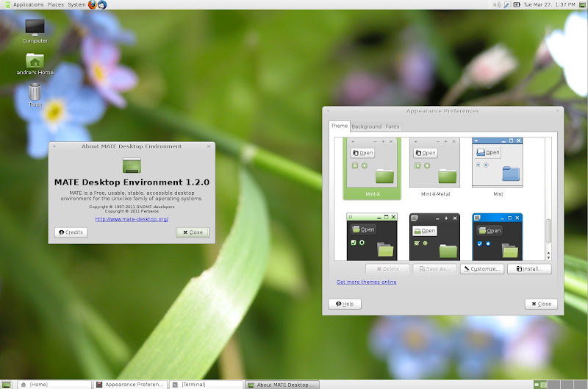
Task: Click the window menu arrow in About dialog title
Action: coord(54,146)
